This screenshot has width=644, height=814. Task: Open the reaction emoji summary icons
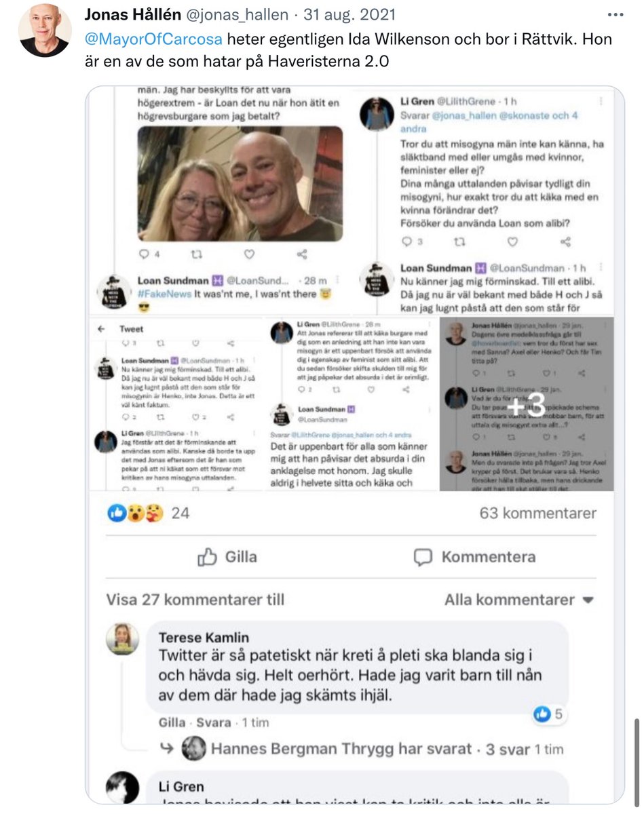(x=136, y=513)
